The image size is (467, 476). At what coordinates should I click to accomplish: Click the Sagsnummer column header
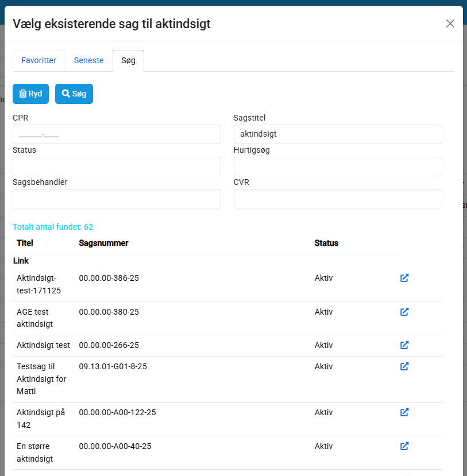tap(103, 243)
